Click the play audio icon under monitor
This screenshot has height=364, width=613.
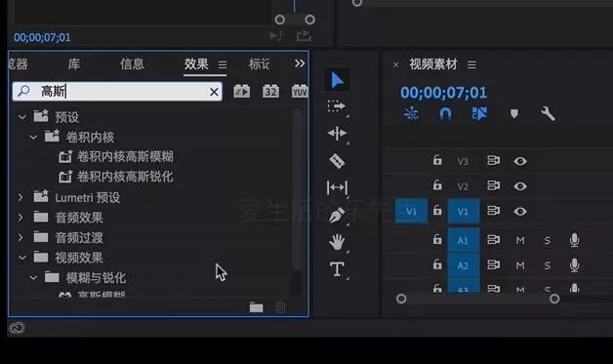point(276,36)
